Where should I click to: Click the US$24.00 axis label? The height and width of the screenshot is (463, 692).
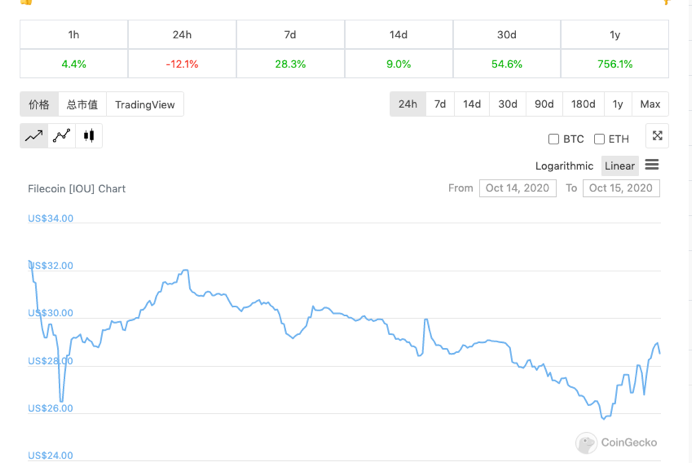pyautogui.click(x=51, y=455)
